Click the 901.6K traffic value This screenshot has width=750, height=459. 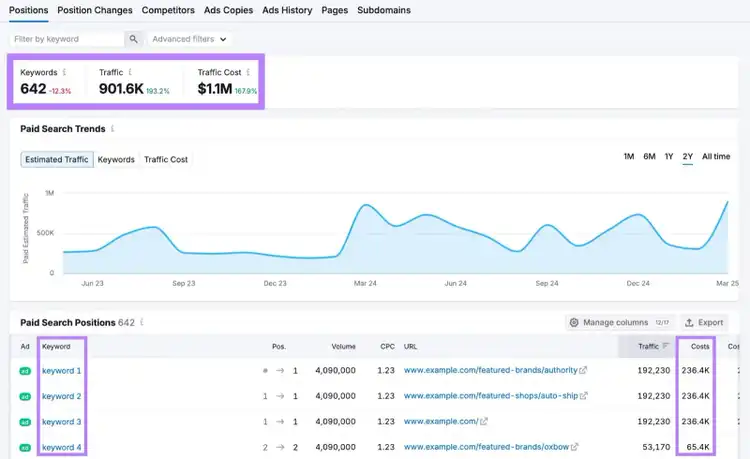pyautogui.click(x=121, y=88)
